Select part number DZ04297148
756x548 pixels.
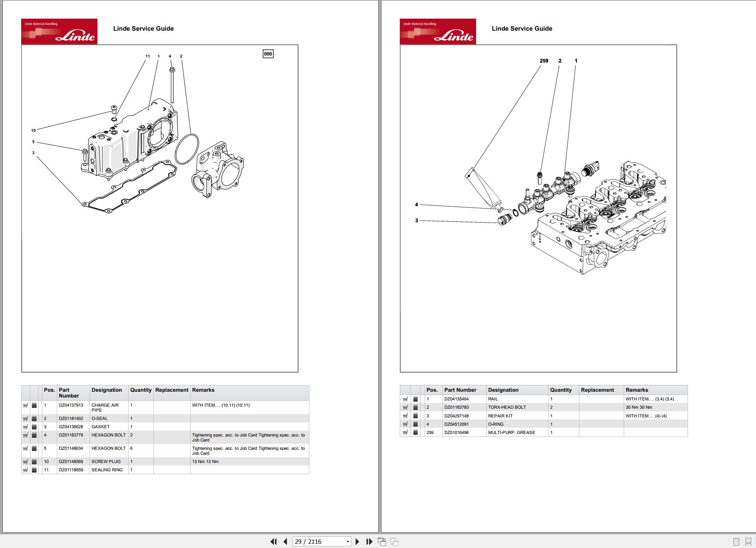[457, 416]
